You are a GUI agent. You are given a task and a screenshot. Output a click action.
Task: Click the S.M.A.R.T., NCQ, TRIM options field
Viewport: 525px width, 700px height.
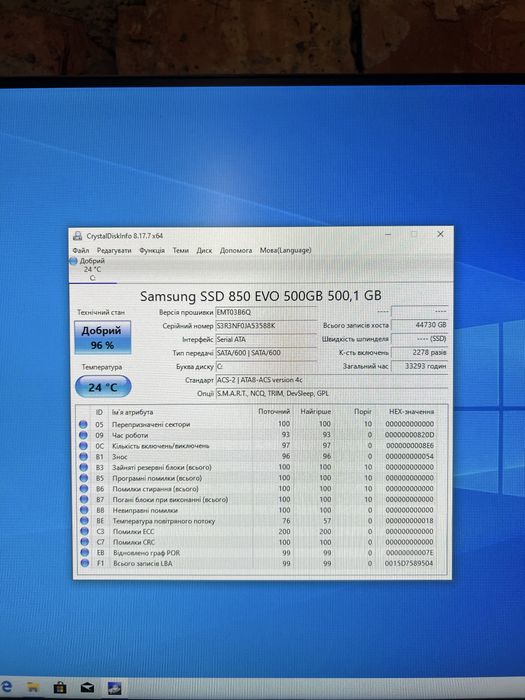(x=331, y=394)
